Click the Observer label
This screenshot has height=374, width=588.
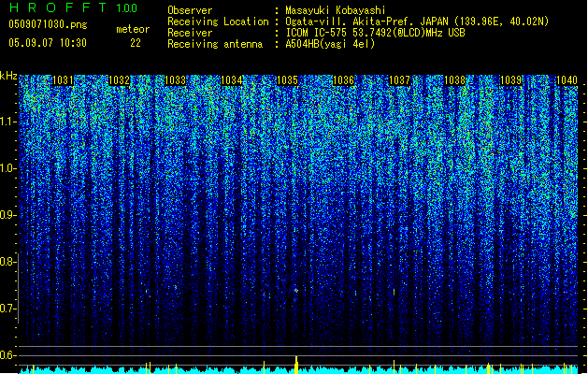190,10
